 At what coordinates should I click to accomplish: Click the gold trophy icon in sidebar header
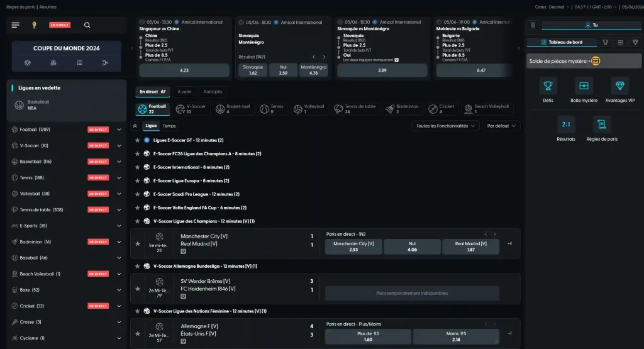(34, 25)
